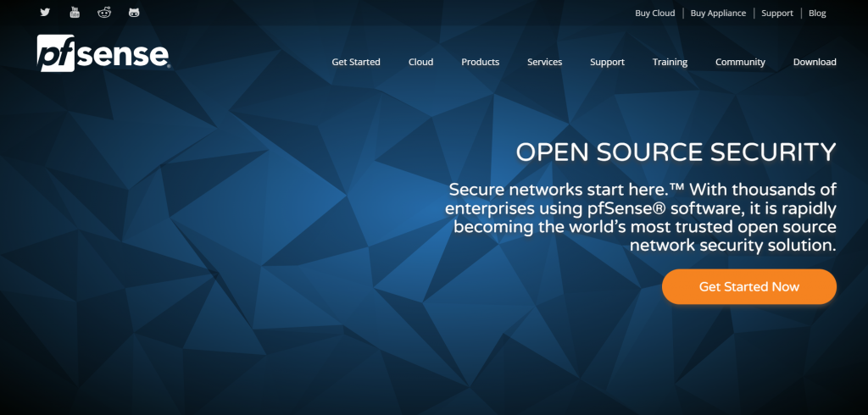Viewport: 868px width, 415px height.
Task: Open the top-bar Support link
Action: click(x=777, y=14)
